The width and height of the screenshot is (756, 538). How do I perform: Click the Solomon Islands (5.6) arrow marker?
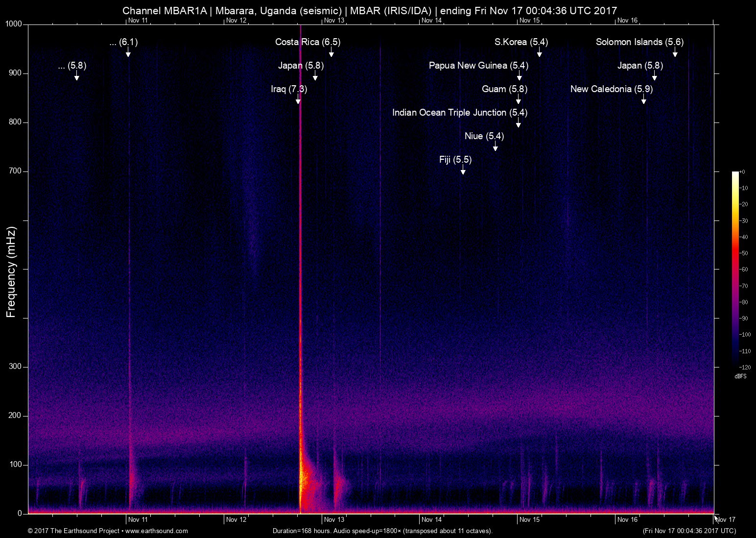pos(675,54)
